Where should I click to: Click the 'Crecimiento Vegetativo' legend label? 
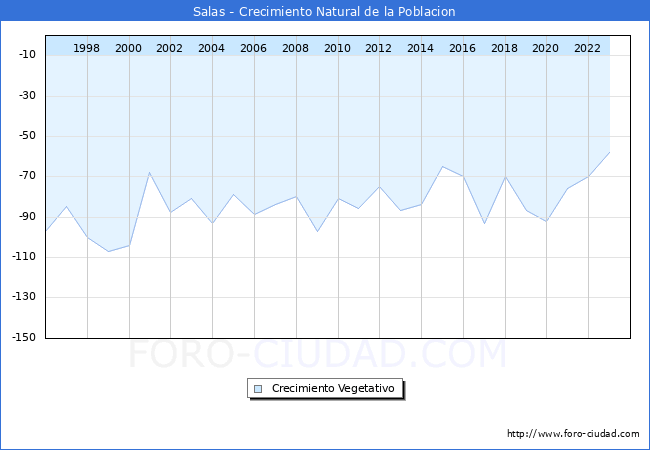pyautogui.click(x=333, y=388)
